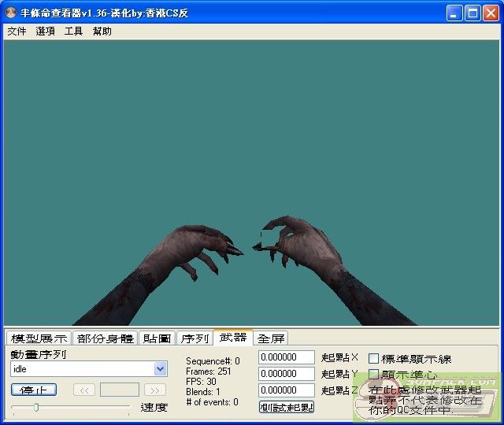The image size is (504, 425).
Task: Maximize the model viewer window
Action: click(x=473, y=13)
